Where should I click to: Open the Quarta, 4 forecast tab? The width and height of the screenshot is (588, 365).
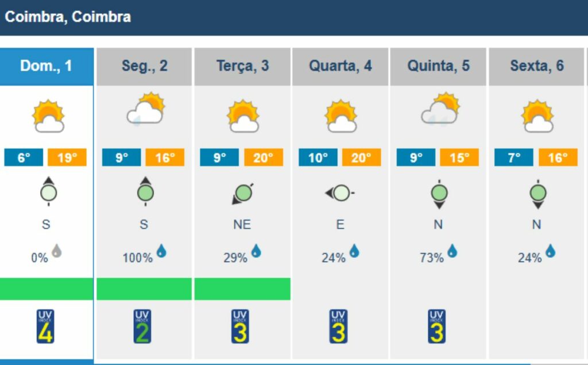click(341, 66)
